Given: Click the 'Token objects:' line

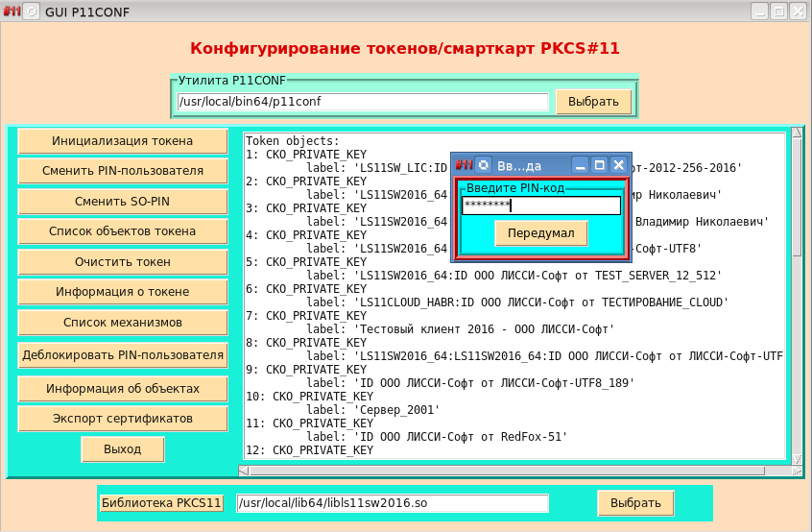Looking at the screenshot, I should pos(293,141).
